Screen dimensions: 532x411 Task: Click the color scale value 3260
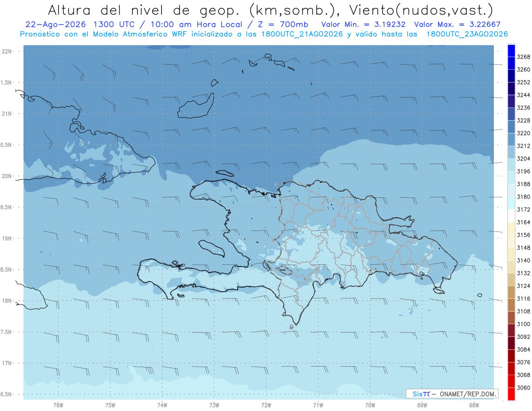pos(524,70)
